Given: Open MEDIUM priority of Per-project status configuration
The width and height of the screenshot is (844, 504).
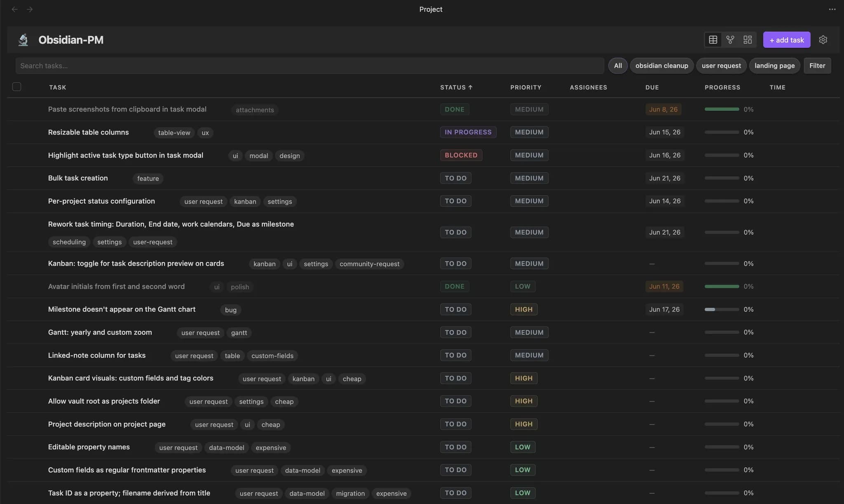Looking at the screenshot, I should click(x=529, y=201).
